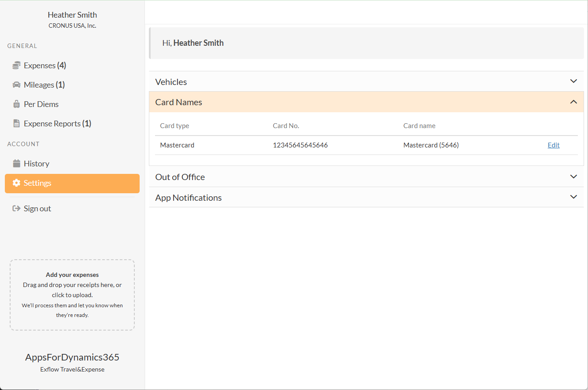Sign out of the account
Image resolution: width=588 pixels, height=390 pixels.
coord(37,209)
